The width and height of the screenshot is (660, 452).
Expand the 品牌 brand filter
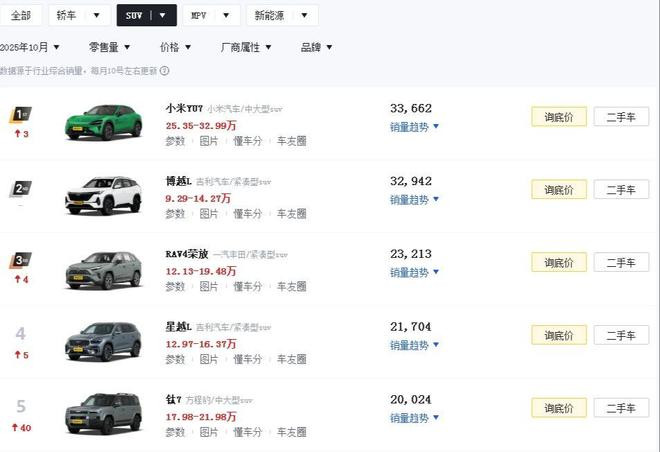pos(316,47)
